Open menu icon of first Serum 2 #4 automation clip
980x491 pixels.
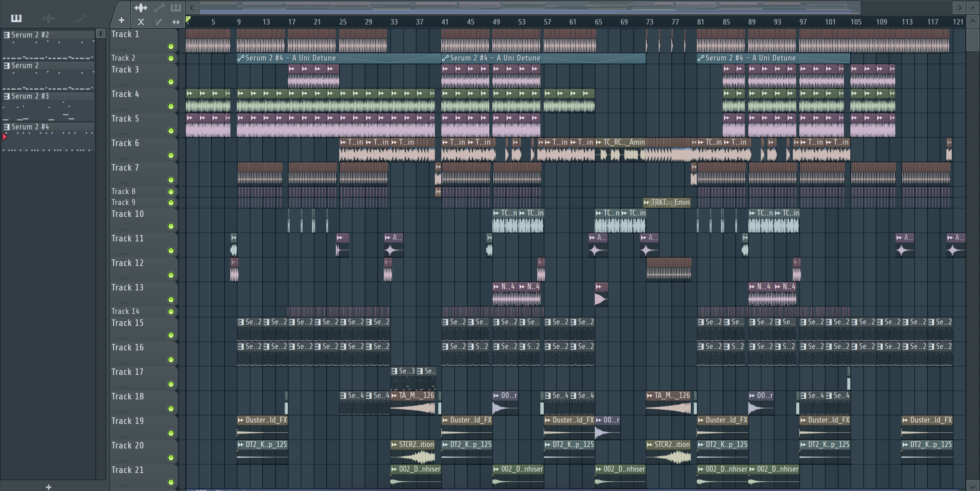tap(241, 58)
